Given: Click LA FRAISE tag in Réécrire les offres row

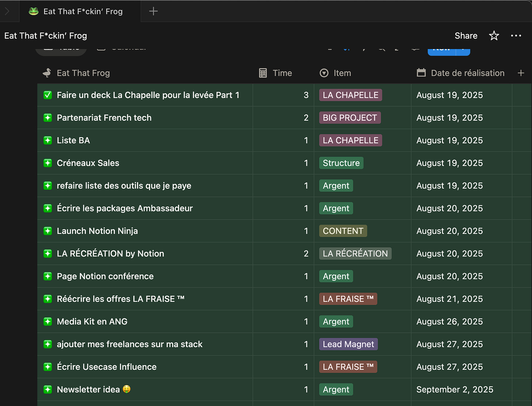Looking at the screenshot, I should click(348, 299).
